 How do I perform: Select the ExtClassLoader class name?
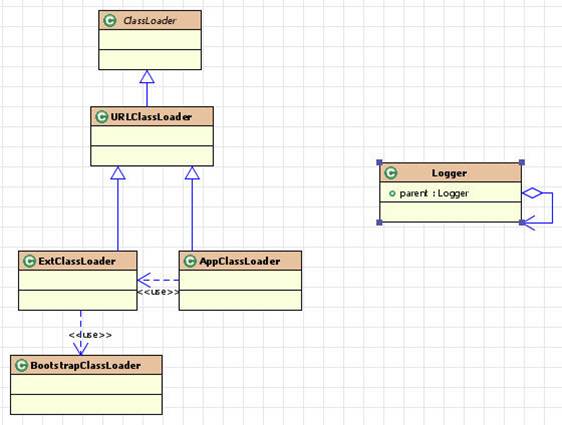coord(77,261)
